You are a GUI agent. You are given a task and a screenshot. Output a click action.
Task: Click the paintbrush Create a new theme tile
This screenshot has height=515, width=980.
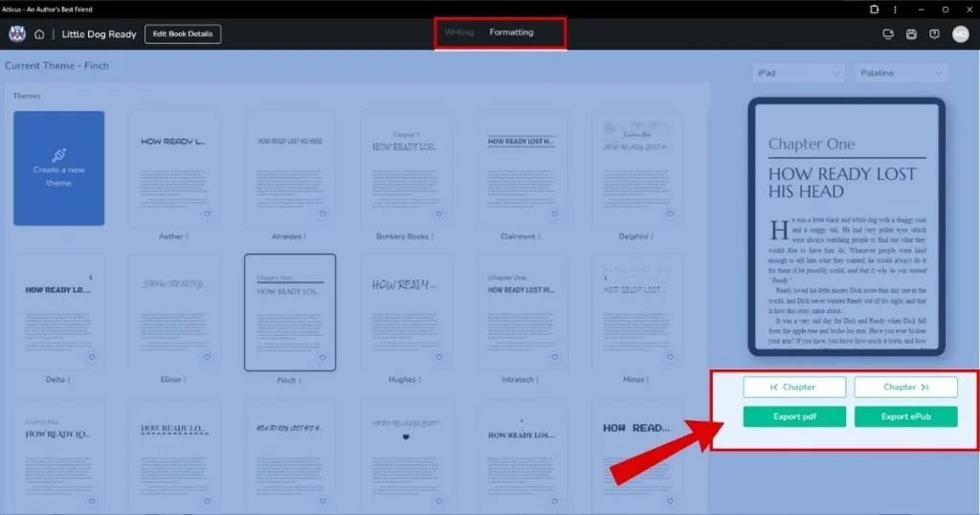coord(58,168)
